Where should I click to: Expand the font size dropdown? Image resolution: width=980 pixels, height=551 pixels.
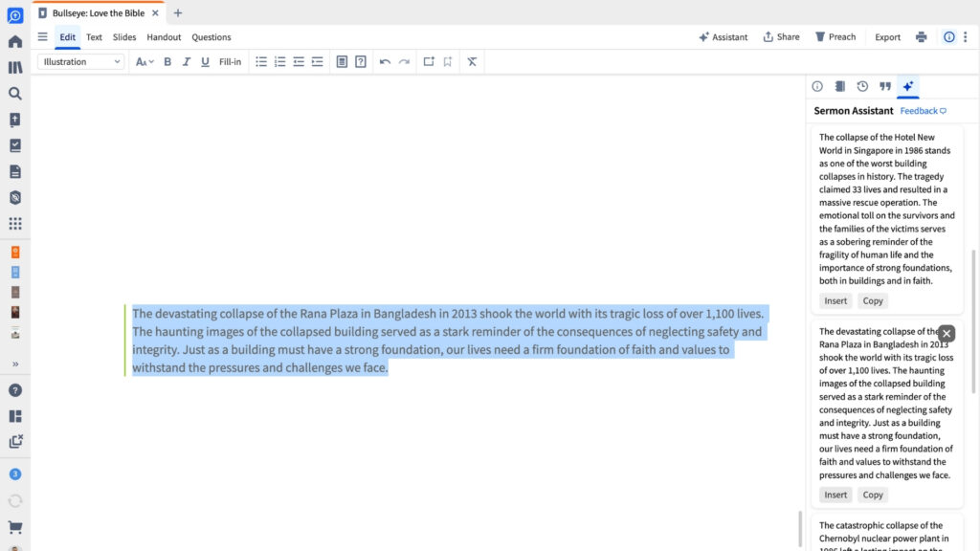click(x=145, y=62)
